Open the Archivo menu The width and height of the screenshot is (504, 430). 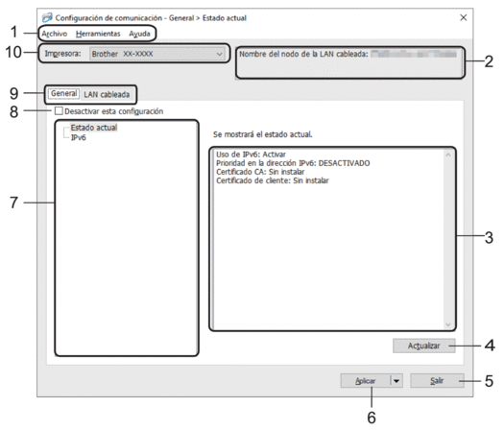(55, 34)
